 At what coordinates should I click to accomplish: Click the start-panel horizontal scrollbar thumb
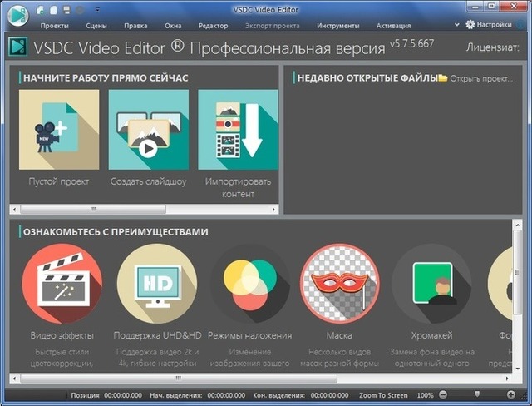point(93,210)
